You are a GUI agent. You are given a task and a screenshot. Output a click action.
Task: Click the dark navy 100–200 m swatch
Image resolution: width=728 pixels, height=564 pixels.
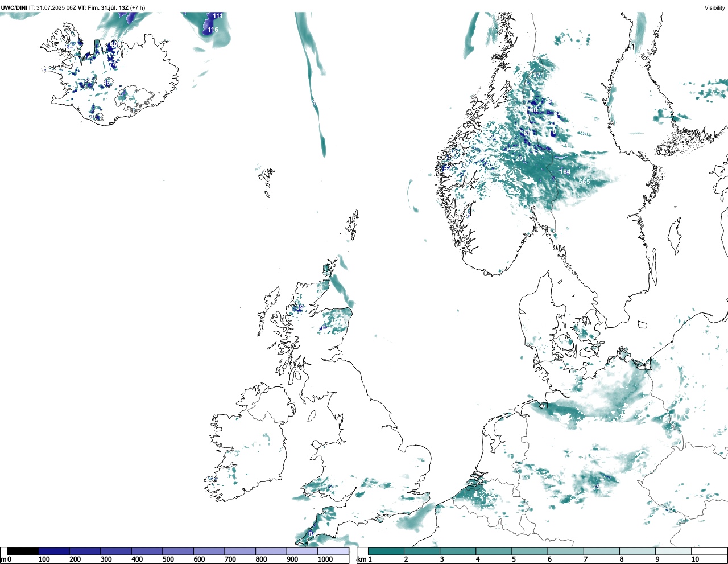[54, 551]
